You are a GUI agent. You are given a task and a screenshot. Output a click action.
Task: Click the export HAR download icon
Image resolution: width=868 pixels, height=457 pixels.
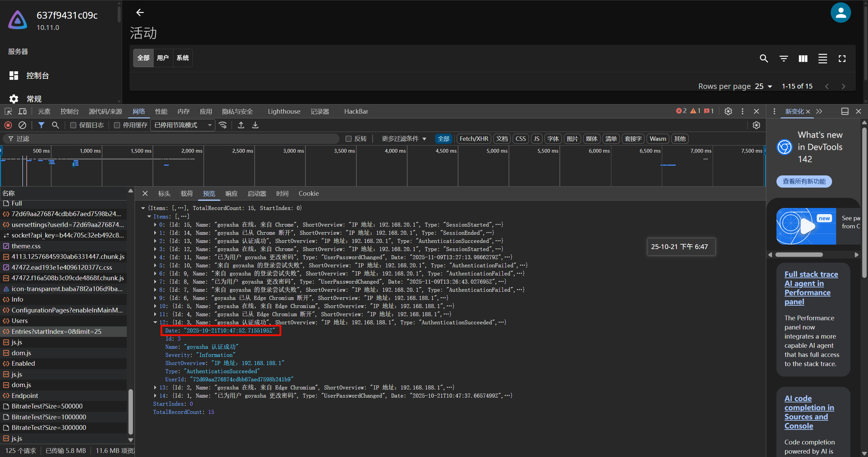(x=255, y=125)
